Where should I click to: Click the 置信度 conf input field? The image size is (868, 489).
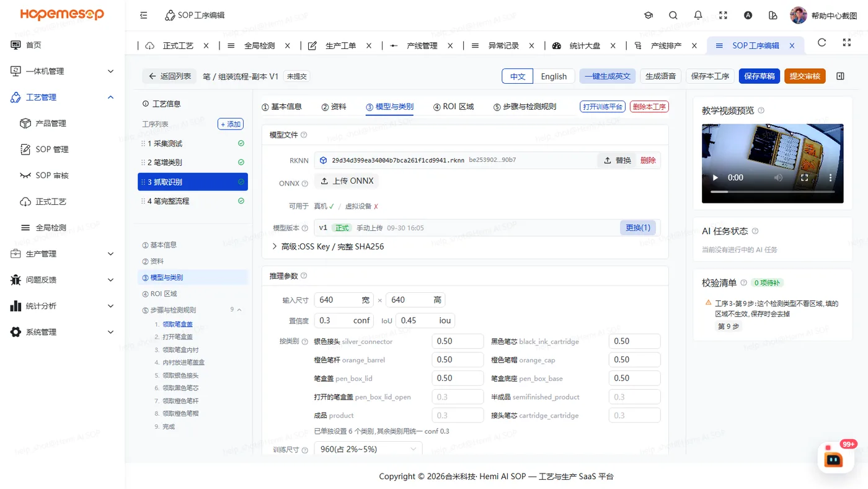click(344, 321)
